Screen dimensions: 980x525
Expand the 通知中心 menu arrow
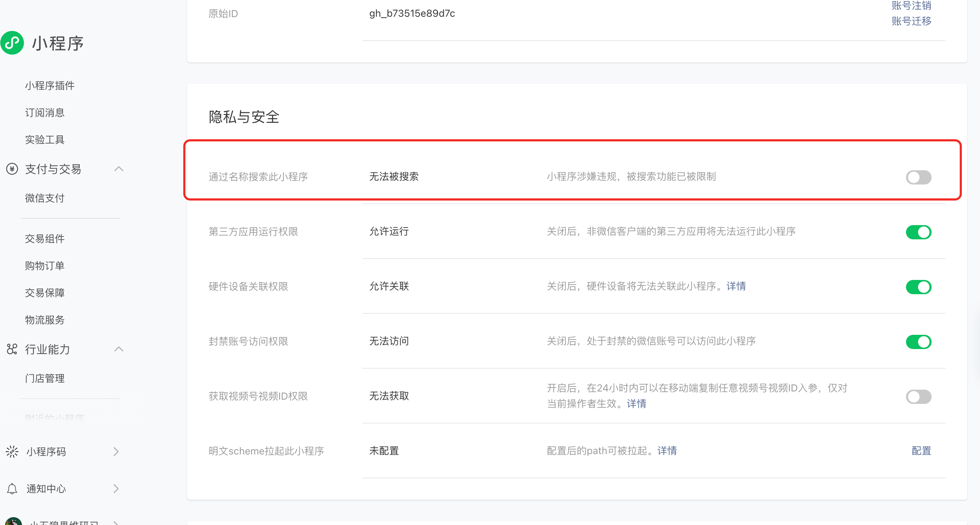click(x=116, y=488)
